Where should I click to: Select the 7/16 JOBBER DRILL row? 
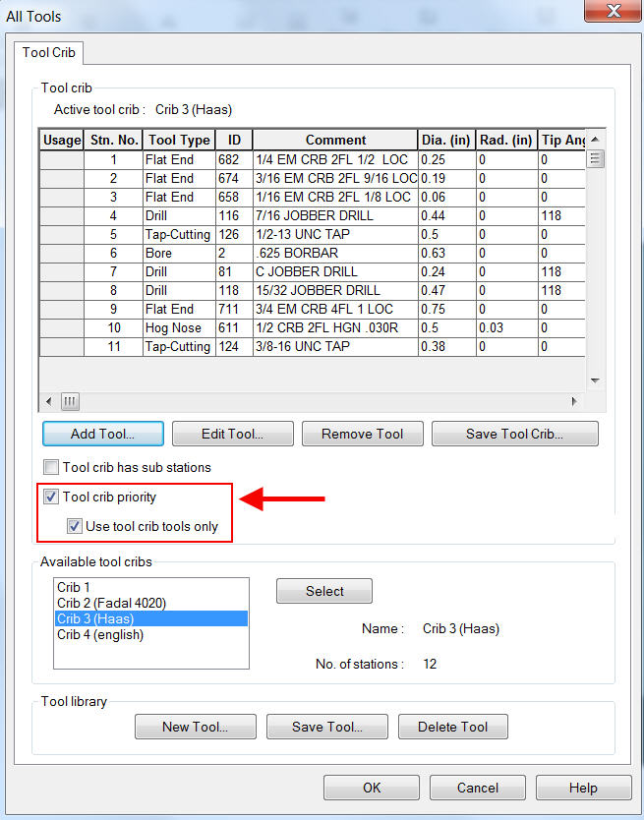(313, 215)
